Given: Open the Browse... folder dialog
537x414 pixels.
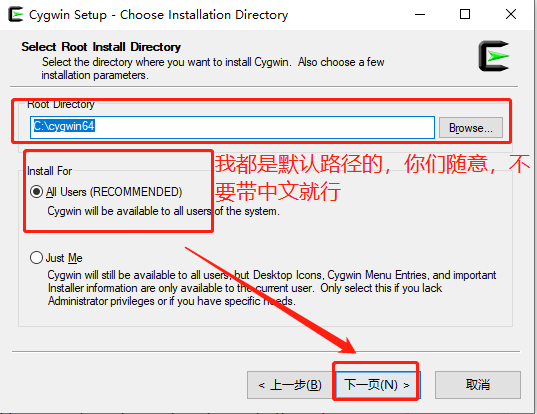Looking at the screenshot, I should point(471,128).
